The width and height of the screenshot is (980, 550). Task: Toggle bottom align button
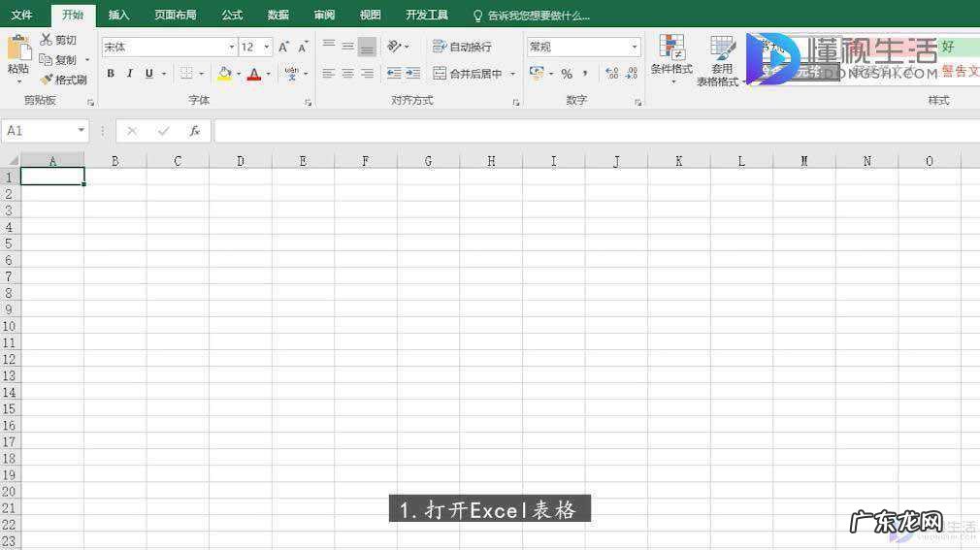[x=368, y=47]
